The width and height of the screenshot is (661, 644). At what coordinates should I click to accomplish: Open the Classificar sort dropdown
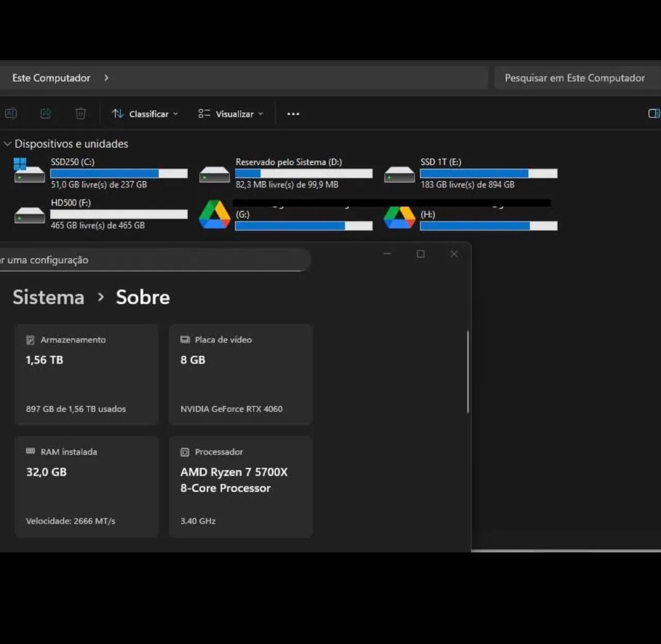click(145, 114)
